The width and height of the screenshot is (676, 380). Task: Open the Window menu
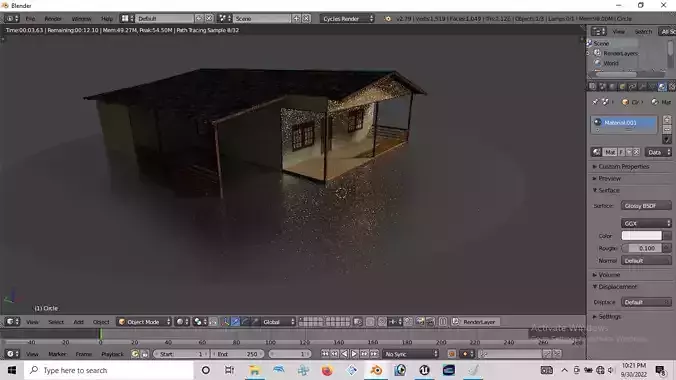(x=81, y=19)
